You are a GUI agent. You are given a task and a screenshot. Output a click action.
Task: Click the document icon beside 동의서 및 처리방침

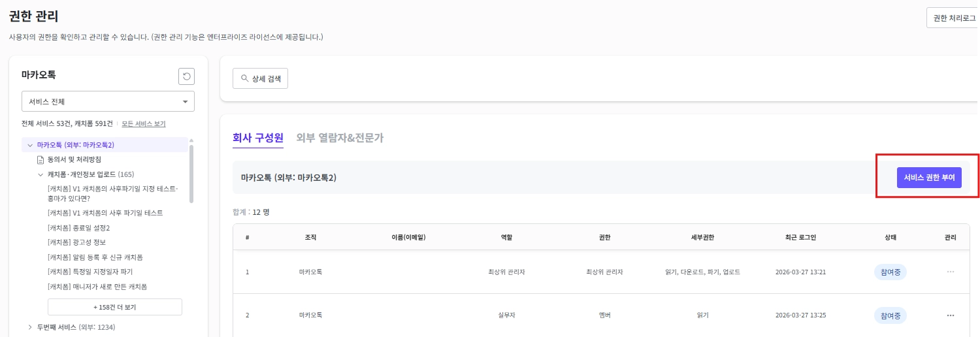41,159
